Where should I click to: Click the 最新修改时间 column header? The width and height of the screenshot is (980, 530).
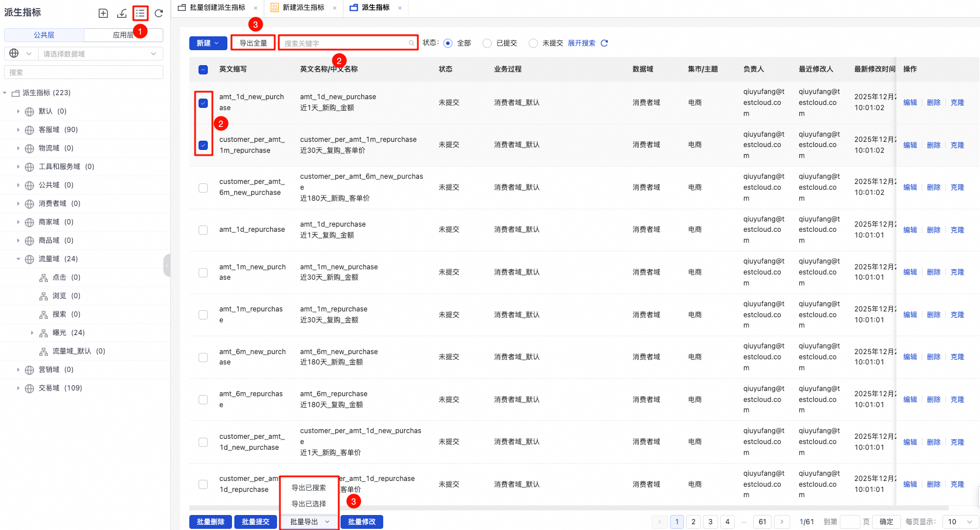(x=874, y=69)
